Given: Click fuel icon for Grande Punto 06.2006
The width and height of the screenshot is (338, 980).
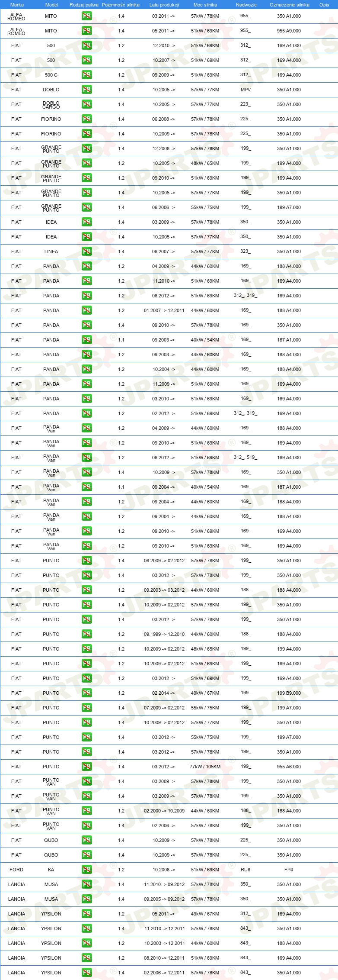Looking at the screenshot, I should [86, 207].
